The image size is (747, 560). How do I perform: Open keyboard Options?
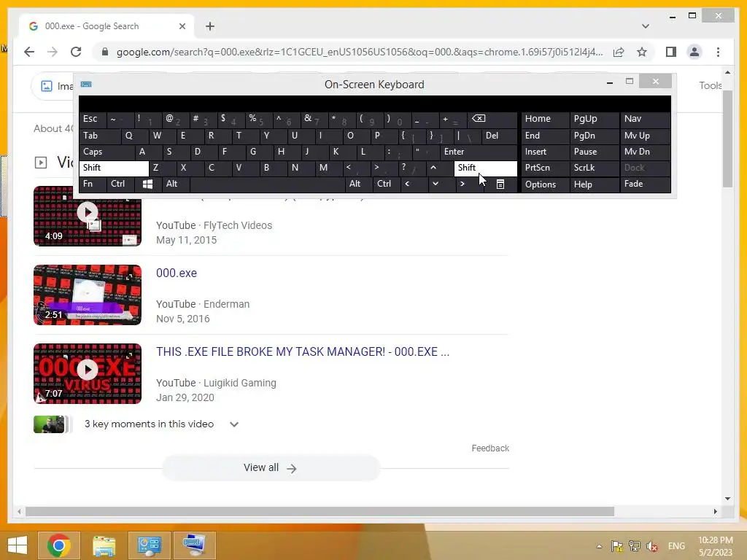tap(545, 184)
